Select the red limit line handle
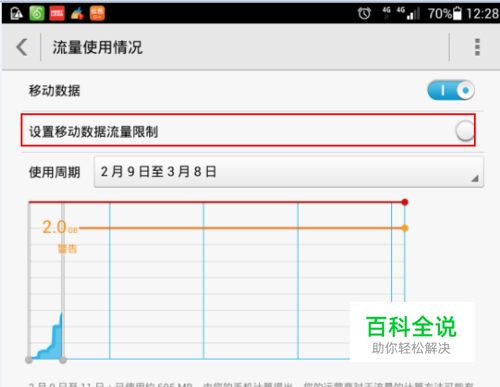 tap(405, 202)
